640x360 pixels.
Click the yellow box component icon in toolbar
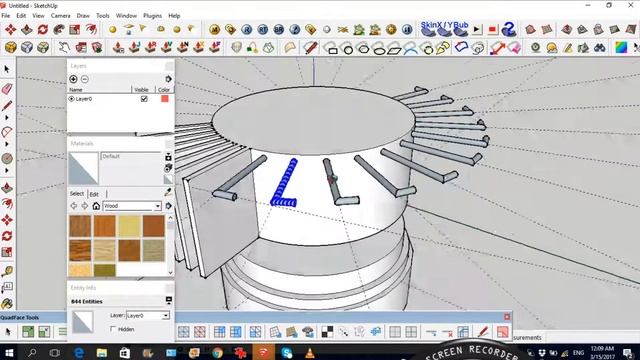(x=11, y=47)
